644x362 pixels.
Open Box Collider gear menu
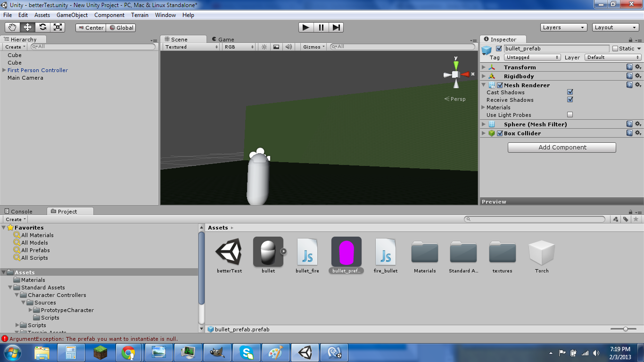point(638,133)
